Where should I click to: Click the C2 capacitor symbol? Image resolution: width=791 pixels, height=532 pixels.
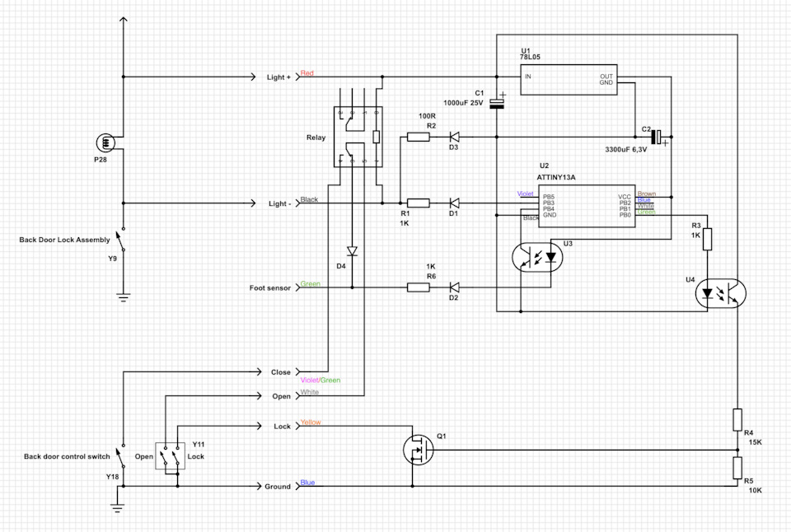[x=659, y=138]
